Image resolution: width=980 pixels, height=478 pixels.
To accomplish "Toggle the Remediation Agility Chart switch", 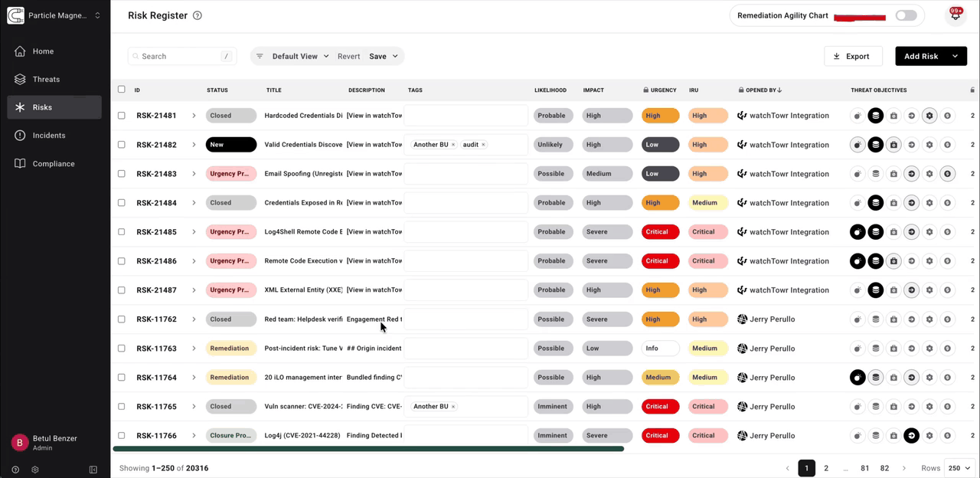I will [906, 15].
